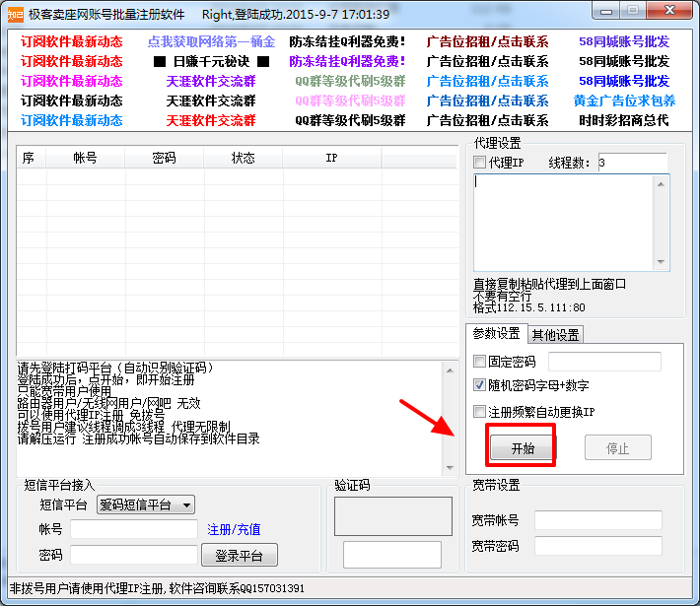This screenshot has height=606, width=700.
Task: Open the 注册/充值 link
Action: click(x=234, y=529)
